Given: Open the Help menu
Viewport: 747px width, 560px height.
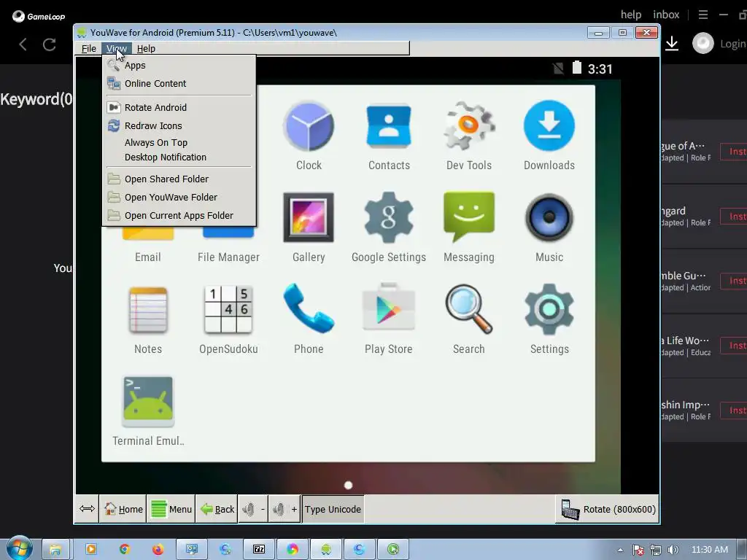Looking at the screenshot, I should [146, 49].
